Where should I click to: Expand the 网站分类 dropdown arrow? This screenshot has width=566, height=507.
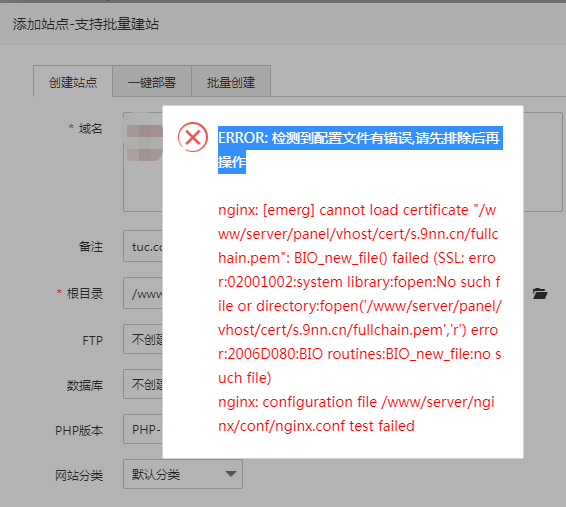231,473
